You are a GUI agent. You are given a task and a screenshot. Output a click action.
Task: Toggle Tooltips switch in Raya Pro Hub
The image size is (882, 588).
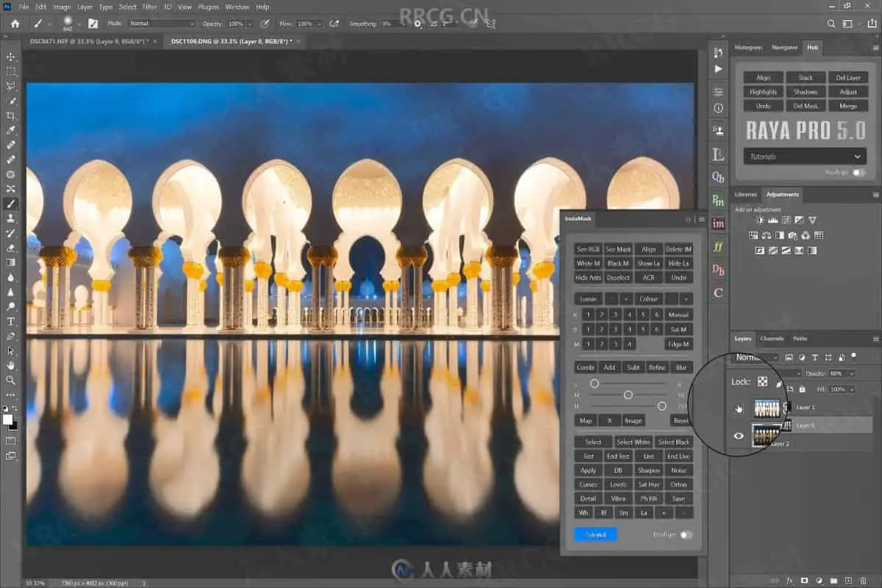[x=858, y=172]
